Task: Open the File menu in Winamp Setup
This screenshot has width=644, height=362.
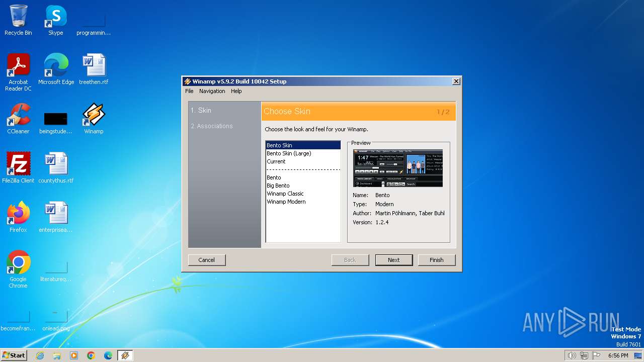Action: click(189, 91)
